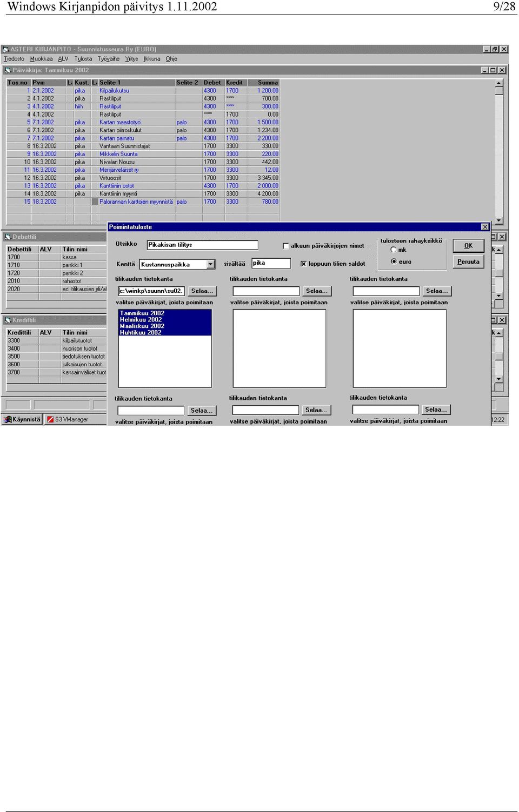This screenshot has width=519, height=812.
Task: Click Selaa button of middle top database
Action: [x=317, y=291]
